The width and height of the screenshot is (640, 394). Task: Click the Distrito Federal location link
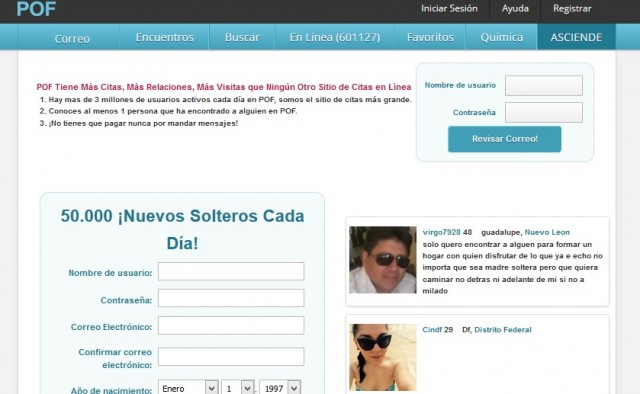(503, 329)
